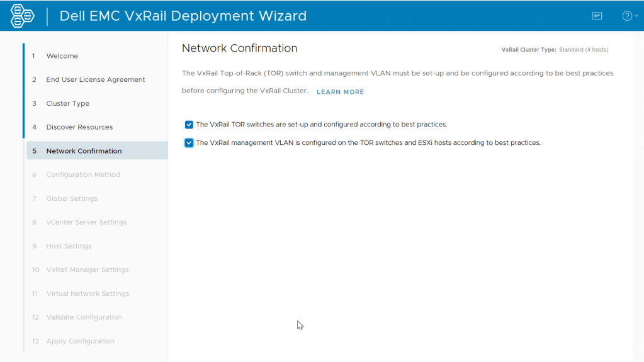Go to Validate Configuration step

(x=84, y=317)
